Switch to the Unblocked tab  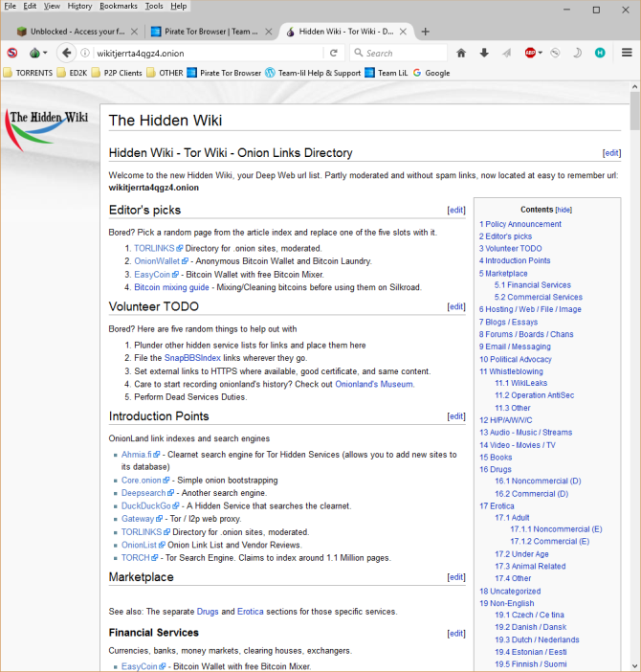coord(77,32)
